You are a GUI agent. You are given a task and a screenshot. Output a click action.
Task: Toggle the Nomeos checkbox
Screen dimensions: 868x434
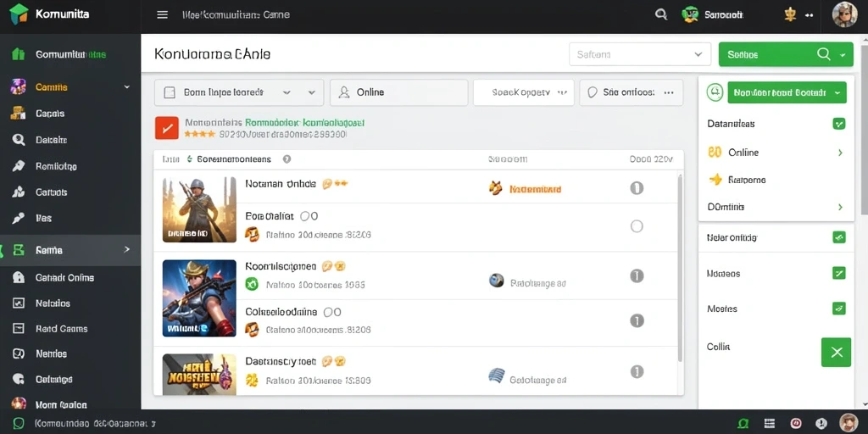point(838,273)
